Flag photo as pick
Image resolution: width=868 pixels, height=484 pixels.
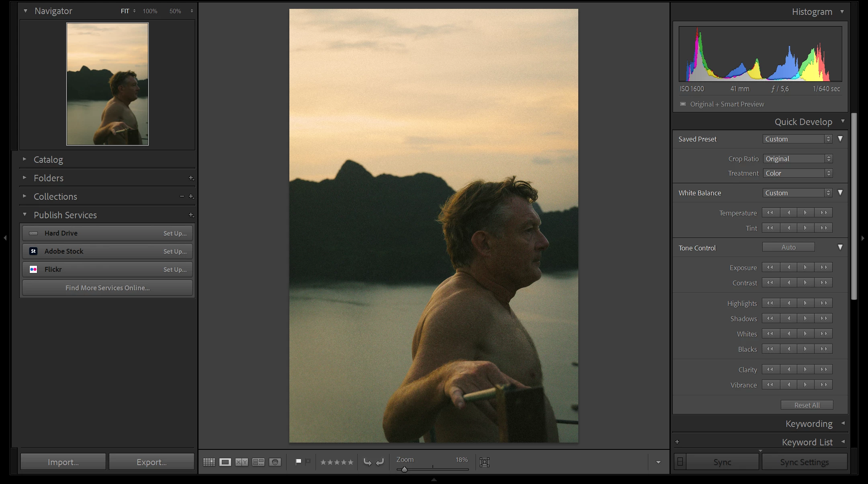point(298,462)
